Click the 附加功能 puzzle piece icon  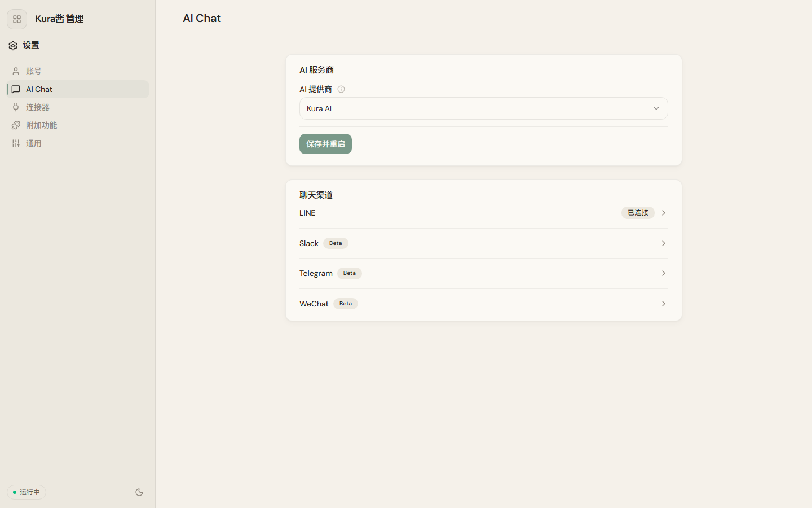click(16, 125)
